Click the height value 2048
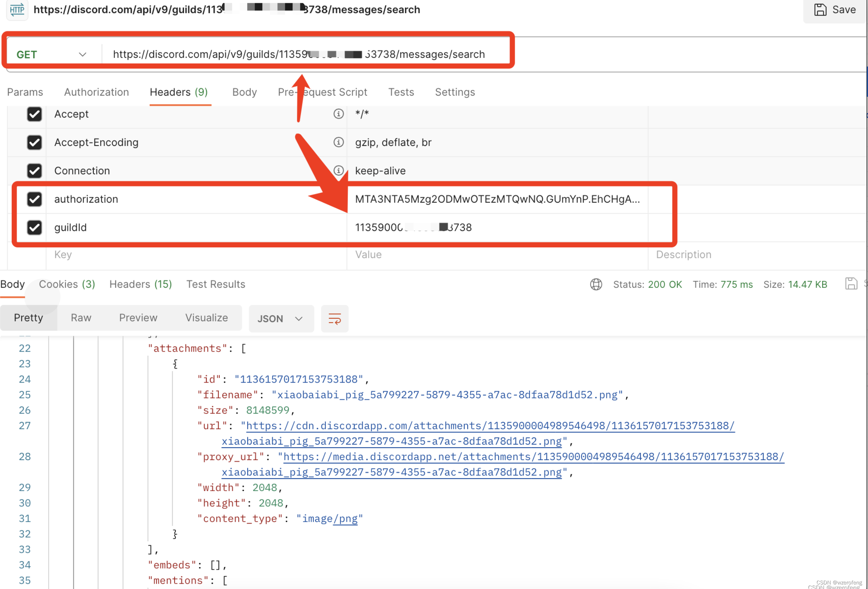The height and width of the screenshot is (589, 868). (x=271, y=504)
